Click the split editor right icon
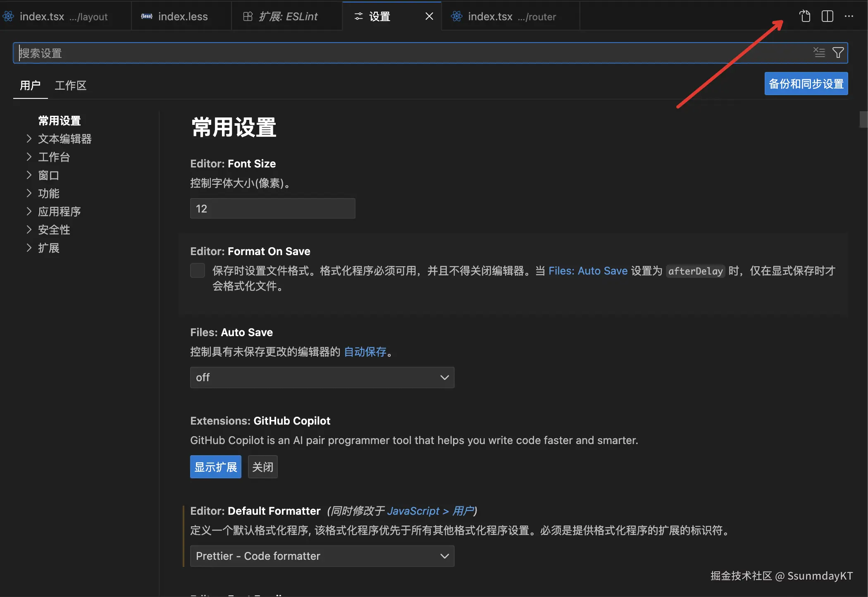 827,16
